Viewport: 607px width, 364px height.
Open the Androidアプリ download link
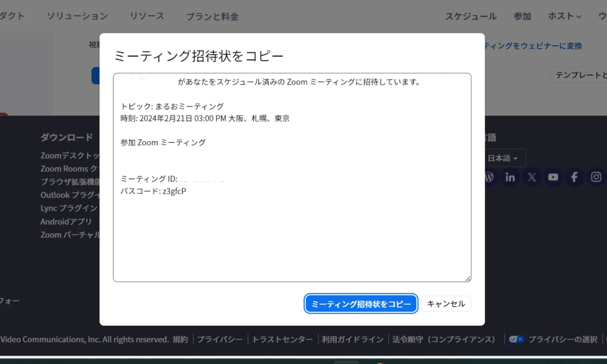[x=66, y=222]
